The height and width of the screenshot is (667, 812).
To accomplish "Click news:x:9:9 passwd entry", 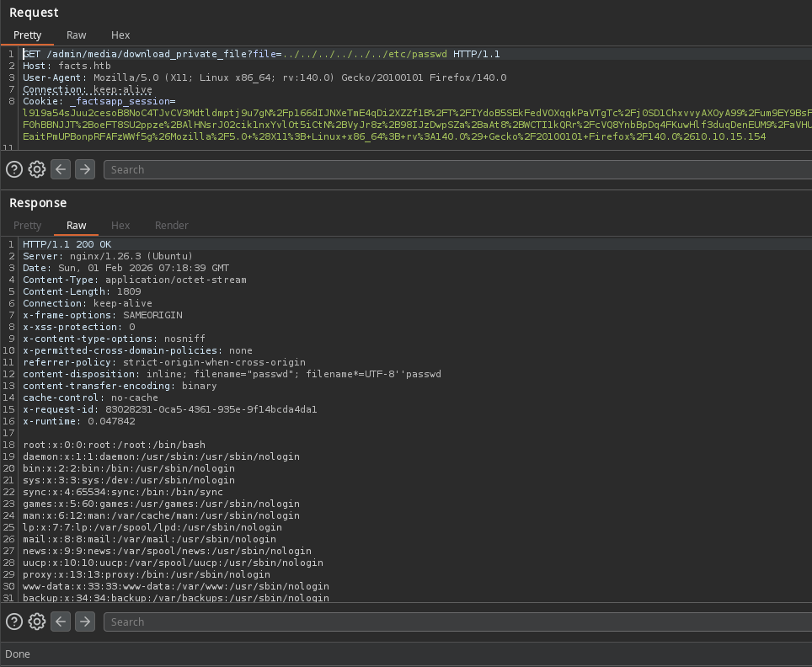I will click(168, 551).
